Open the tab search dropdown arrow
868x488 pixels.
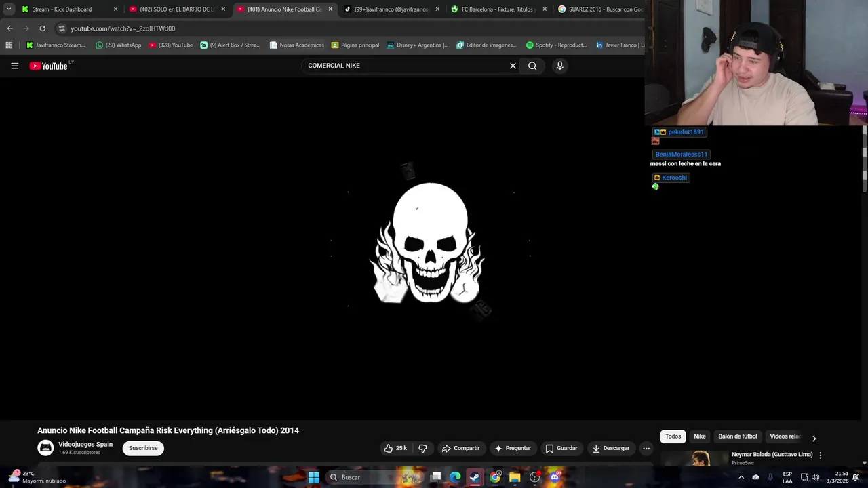(x=9, y=9)
